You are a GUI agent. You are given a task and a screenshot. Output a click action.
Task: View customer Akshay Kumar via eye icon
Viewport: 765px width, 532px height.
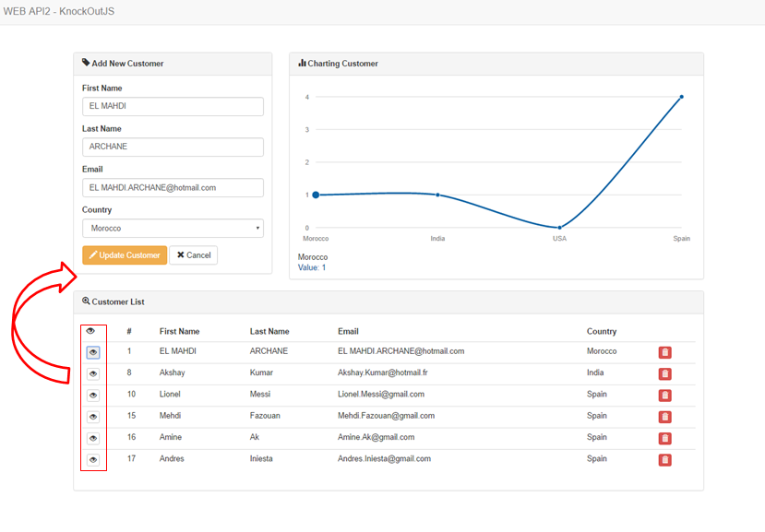93,373
